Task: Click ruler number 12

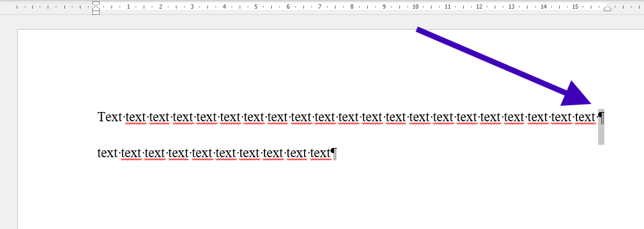Action: (479, 7)
